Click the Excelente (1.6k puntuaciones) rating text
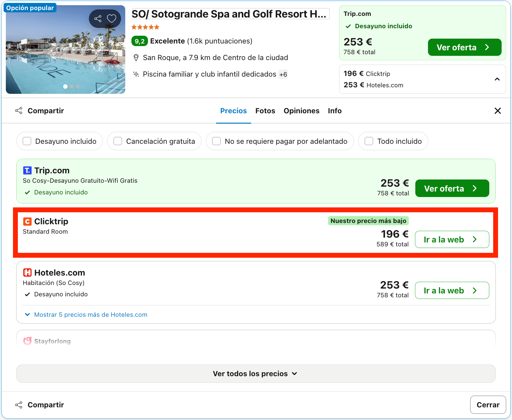512x420 pixels. pyautogui.click(x=201, y=41)
